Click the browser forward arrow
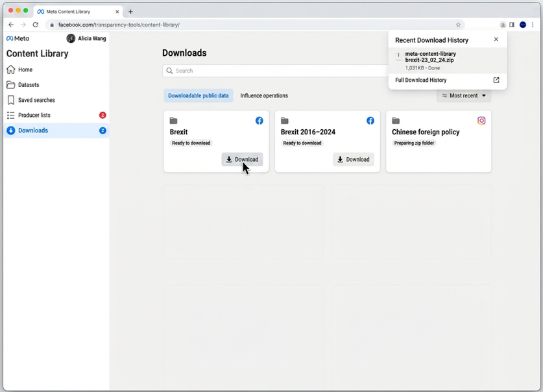Image resolution: width=543 pixels, height=392 pixels. coord(23,25)
